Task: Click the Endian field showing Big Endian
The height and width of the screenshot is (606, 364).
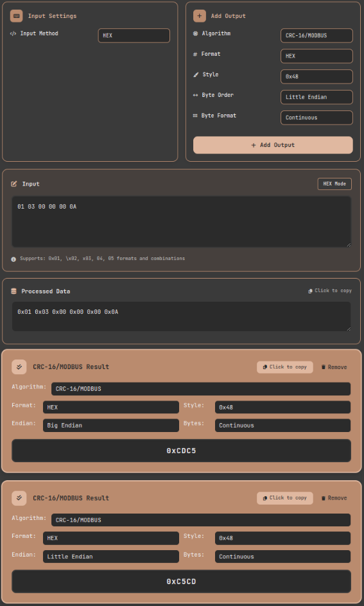Action: point(111,426)
